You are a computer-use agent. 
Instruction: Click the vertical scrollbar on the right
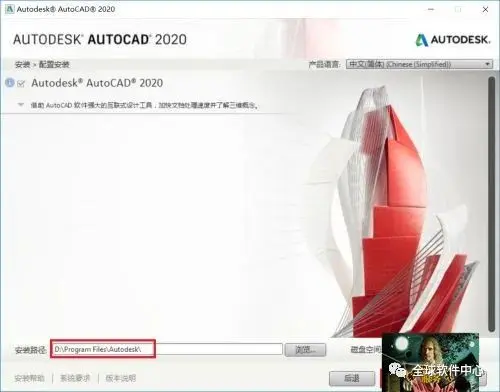coord(491,204)
